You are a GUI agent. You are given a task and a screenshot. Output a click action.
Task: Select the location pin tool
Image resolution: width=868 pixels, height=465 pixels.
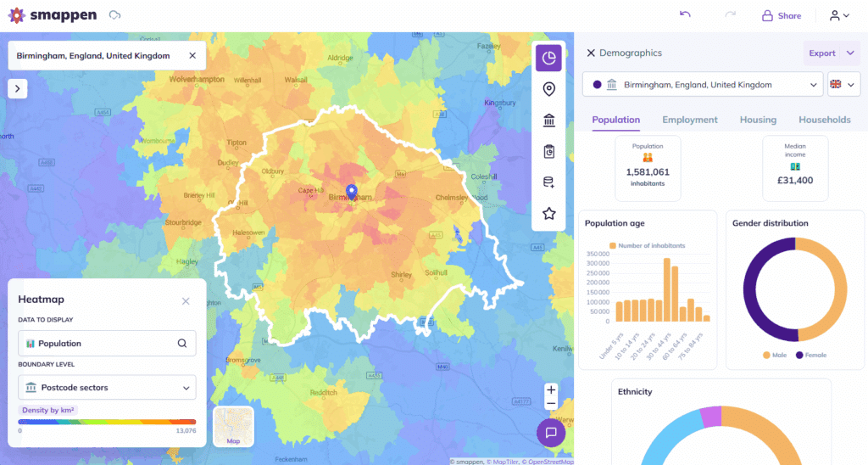(548, 89)
